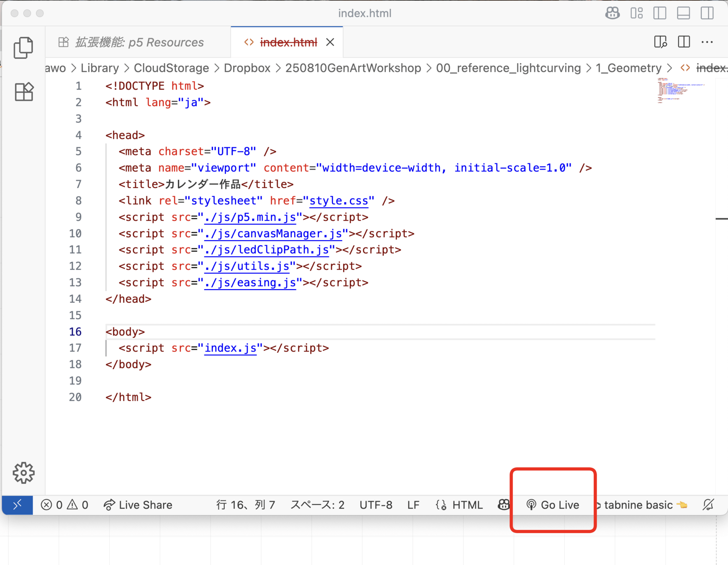Click Dropbox breadcrumb segment
This screenshot has width=728, height=565.
pyautogui.click(x=247, y=68)
